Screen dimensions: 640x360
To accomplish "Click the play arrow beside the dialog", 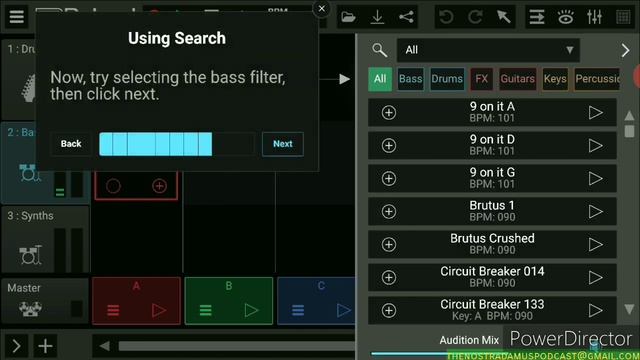I will click(344, 79).
